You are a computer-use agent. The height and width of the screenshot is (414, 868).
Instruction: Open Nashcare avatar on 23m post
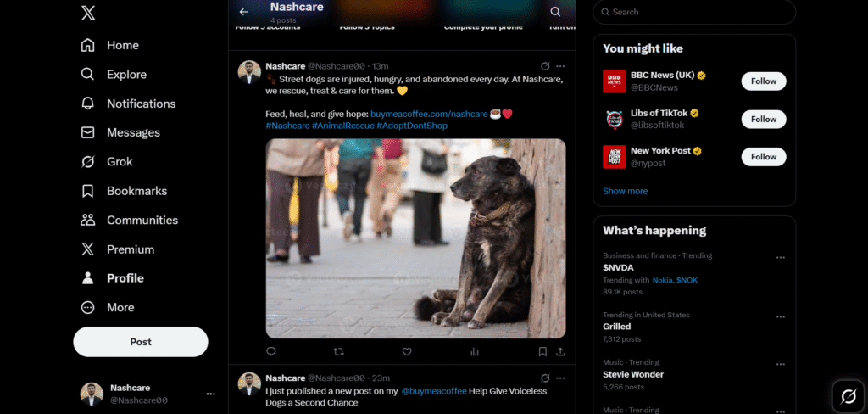pyautogui.click(x=249, y=383)
